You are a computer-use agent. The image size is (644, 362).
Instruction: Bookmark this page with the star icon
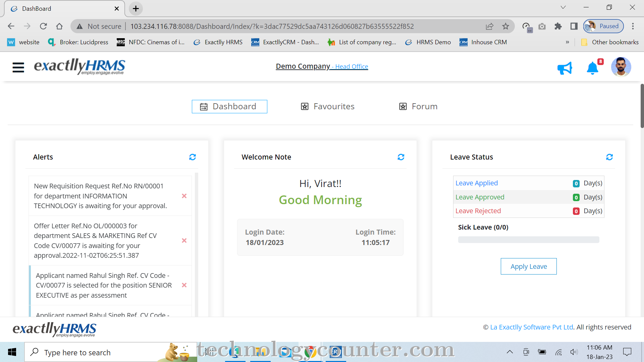tap(505, 26)
